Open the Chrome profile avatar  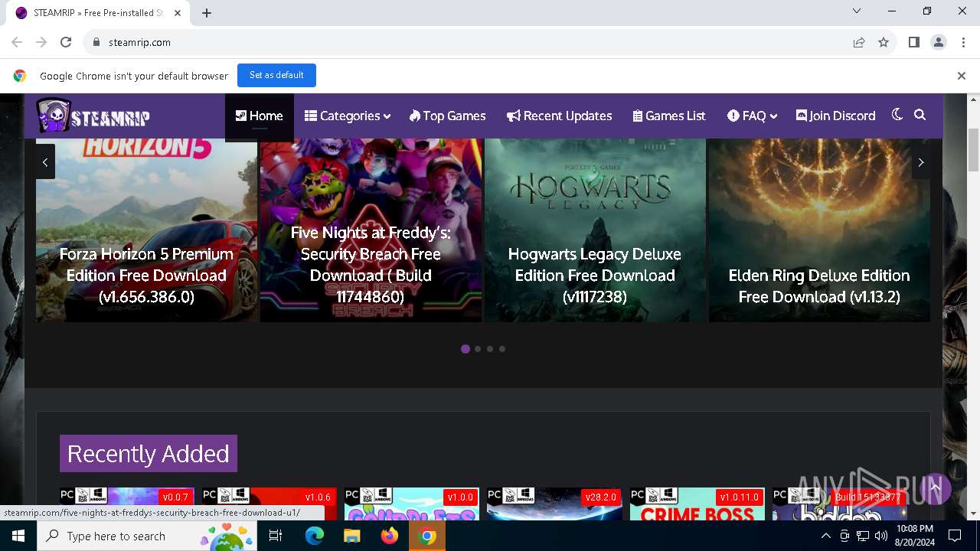[x=939, y=42]
